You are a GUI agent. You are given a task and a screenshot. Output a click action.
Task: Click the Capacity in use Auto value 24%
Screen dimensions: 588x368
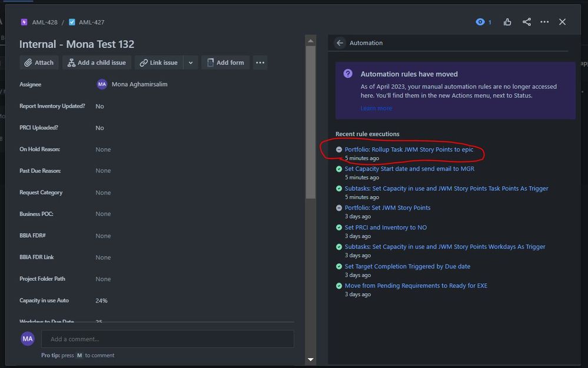(x=102, y=300)
